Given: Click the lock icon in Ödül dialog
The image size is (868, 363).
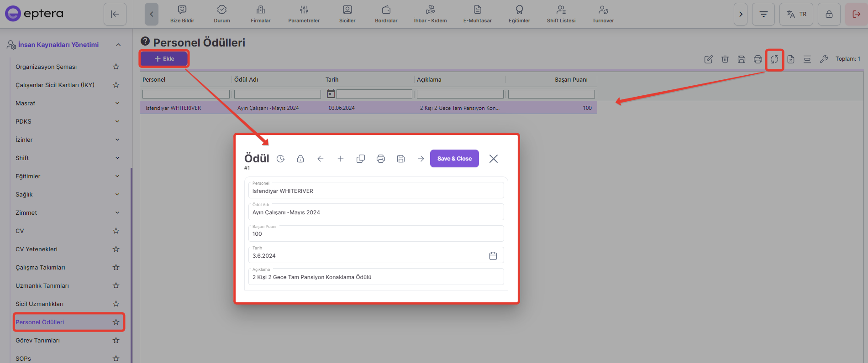Looking at the screenshot, I should point(300,159).
